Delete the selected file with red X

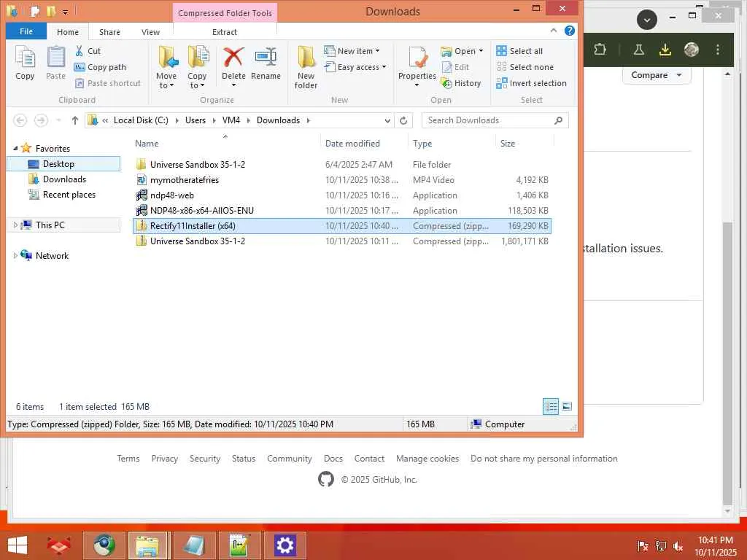coord(233,66)
